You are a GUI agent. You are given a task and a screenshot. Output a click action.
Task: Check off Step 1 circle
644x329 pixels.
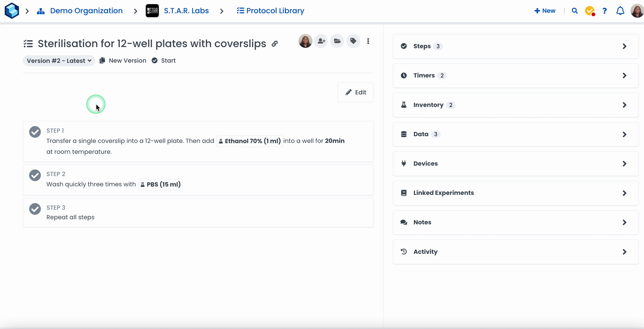click(35, 132)
